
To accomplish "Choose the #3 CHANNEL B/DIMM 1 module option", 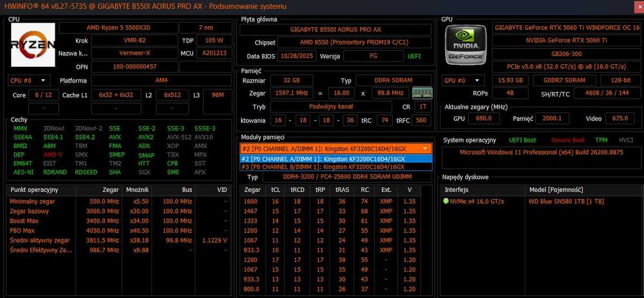I will tap(336, 167).
